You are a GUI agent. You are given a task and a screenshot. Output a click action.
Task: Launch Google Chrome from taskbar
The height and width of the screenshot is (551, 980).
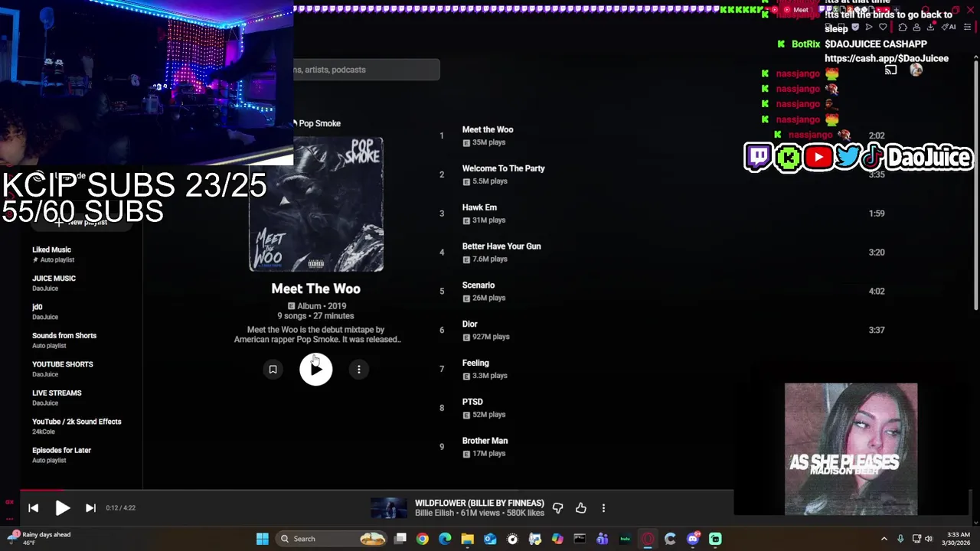(x=423, y=539)
